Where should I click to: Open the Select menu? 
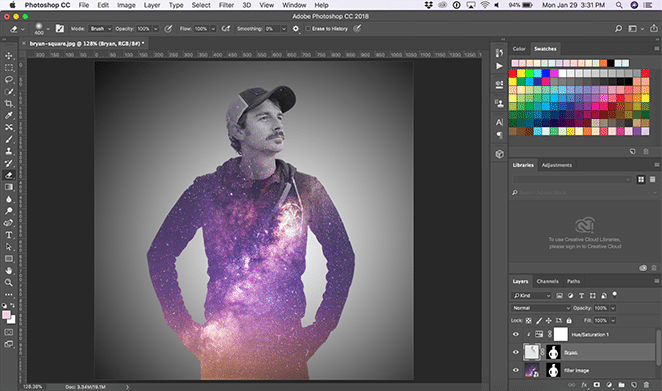point(201,5)
